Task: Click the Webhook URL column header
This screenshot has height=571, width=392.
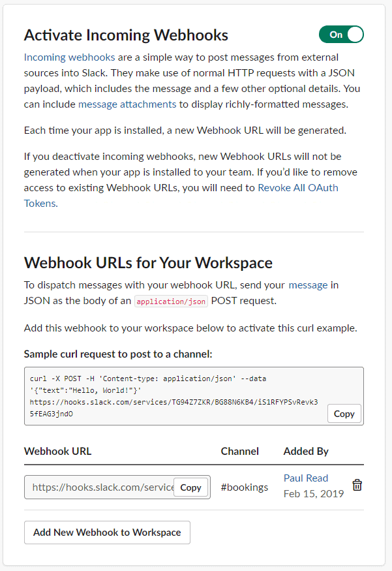Action: [57, 451]
